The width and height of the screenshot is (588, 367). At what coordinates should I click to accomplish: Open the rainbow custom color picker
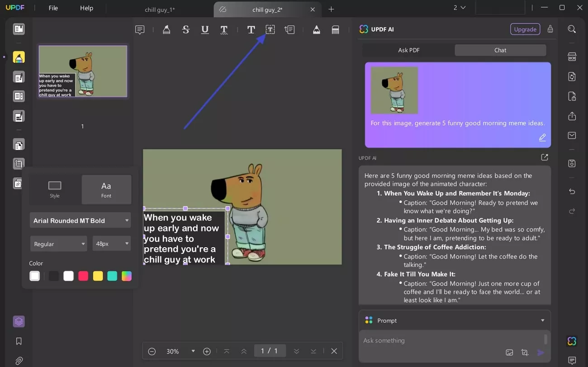(127, 276)
